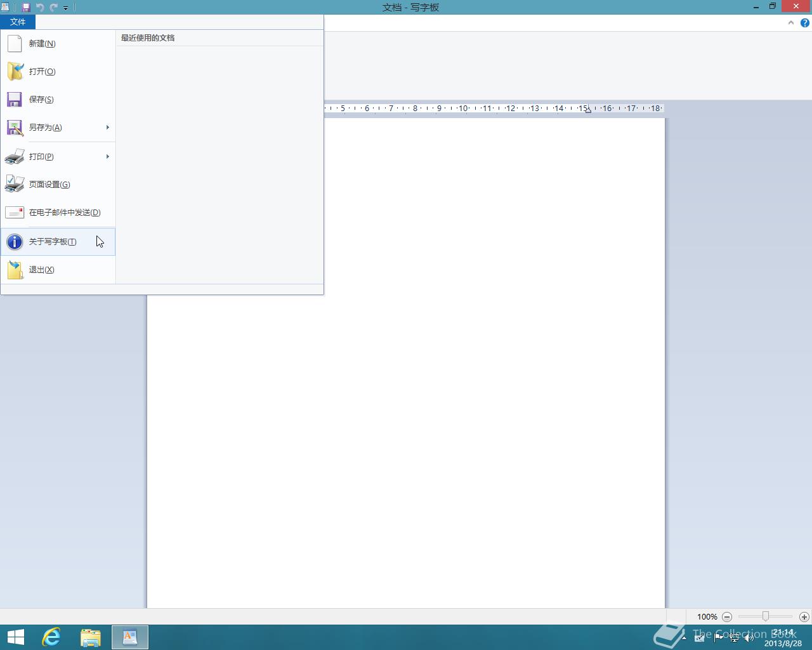The height and width of the screenshot is (650, 812).
Task: Click the Open folder icon
Action: click(15, 71)
